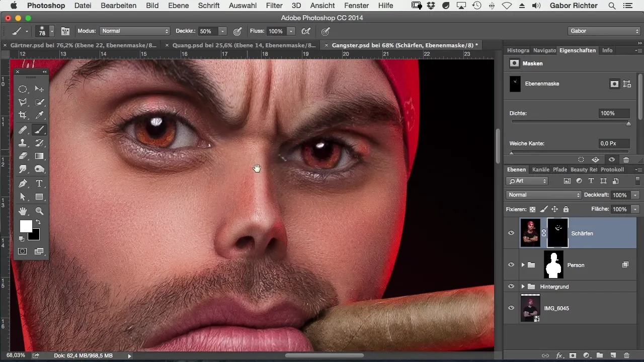Hide the Person group

pos(511,265)
